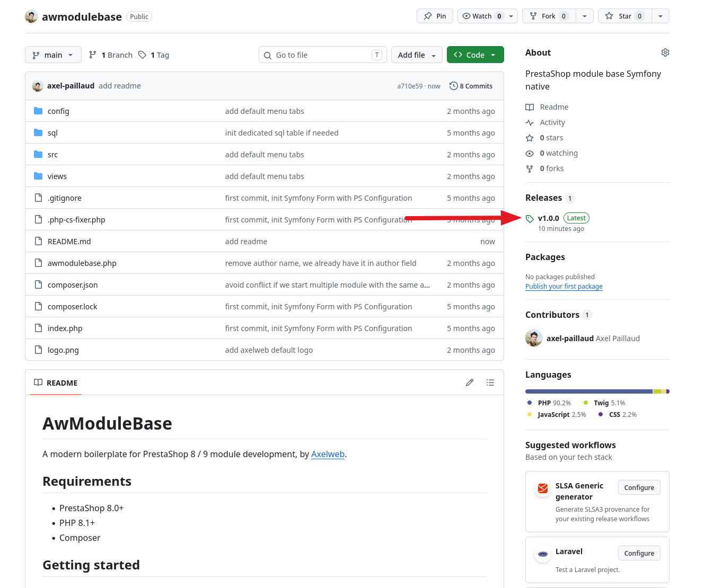Filter by PHP 90.2% language
The image size is (722, 588).
coord(549,403)
